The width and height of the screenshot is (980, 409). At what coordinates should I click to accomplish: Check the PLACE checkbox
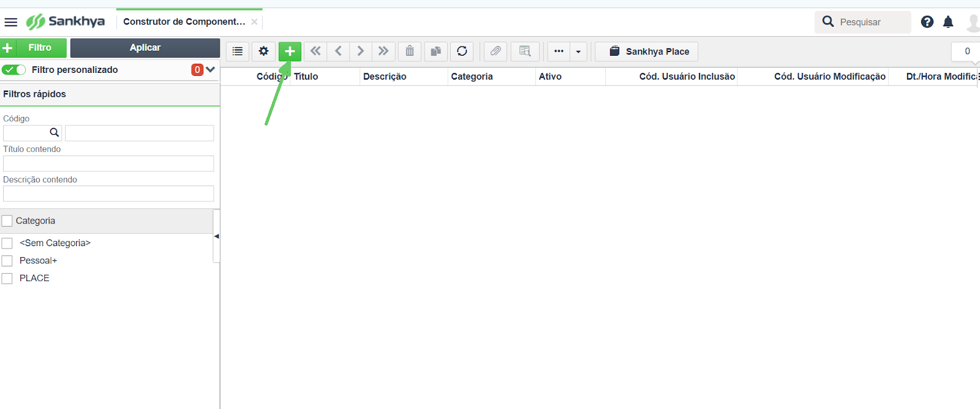(7, 279)
